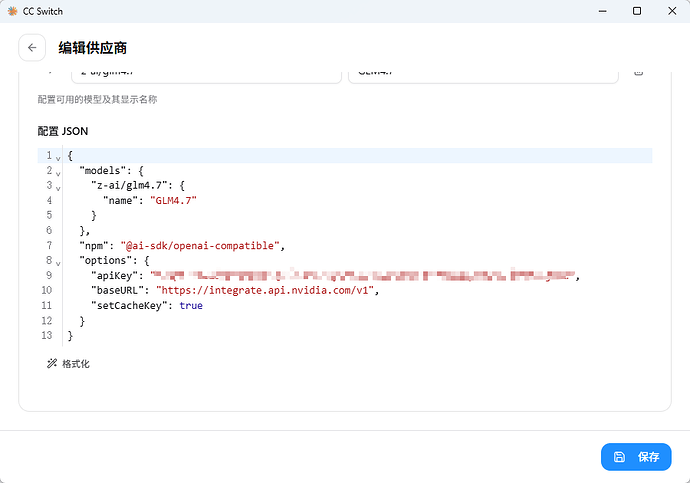Click the "baseURL" key on line 10
Screen dimensions: 690x483
tap(117, 290)
